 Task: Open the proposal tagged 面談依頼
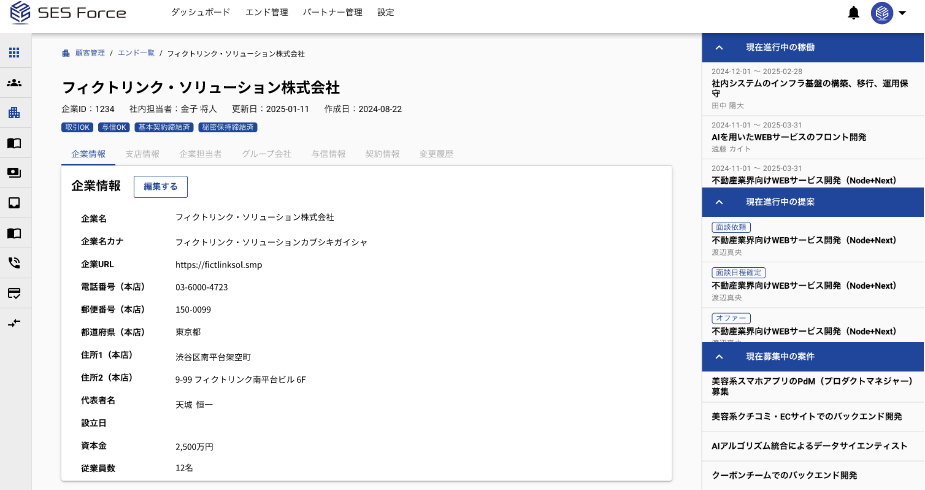pos(812,239)
